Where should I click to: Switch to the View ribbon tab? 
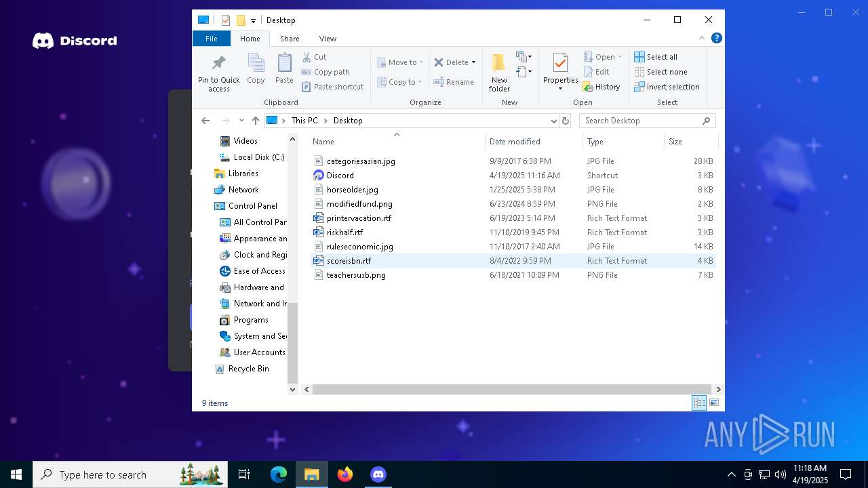[x=328, y=39]
